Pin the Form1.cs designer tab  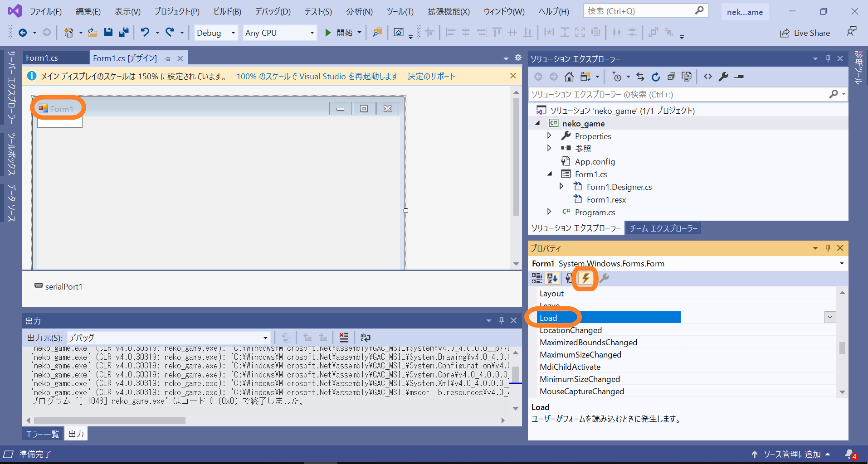167,58
